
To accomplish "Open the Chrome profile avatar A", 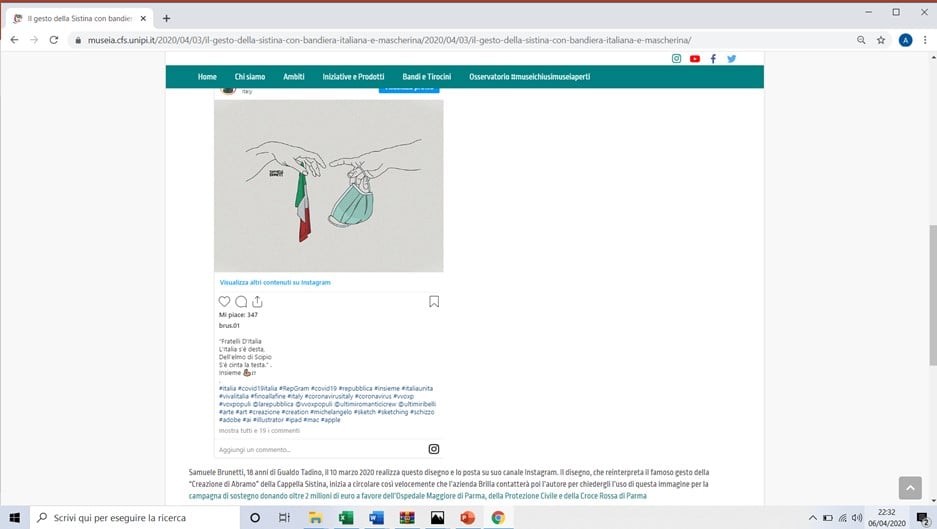I will pos(905,40).
